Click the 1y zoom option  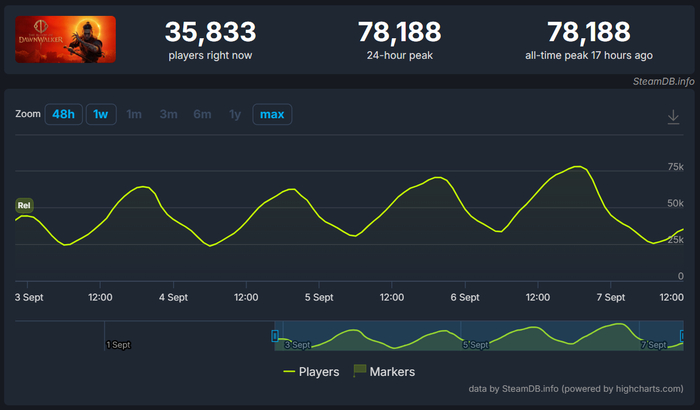click(x=235, y=114)
